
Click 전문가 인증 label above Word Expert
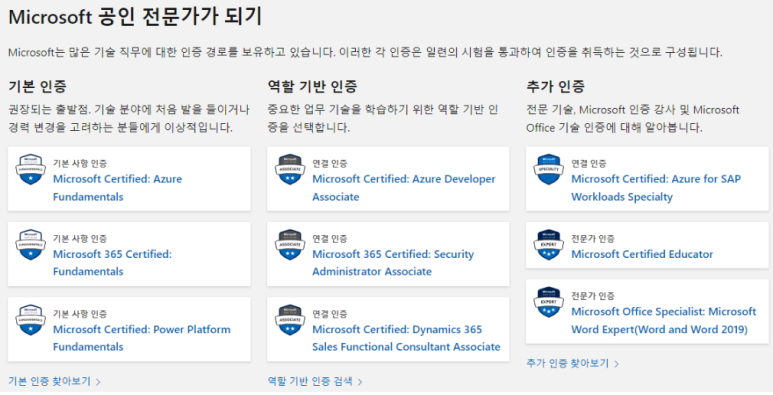tap(593, 296)
